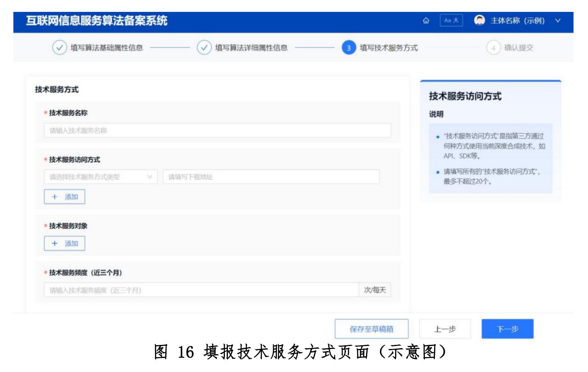The height and width of the screenshot is (372, 588).
Task: Go to step 填写算法基础属性信息
Action: click(107, 48)
